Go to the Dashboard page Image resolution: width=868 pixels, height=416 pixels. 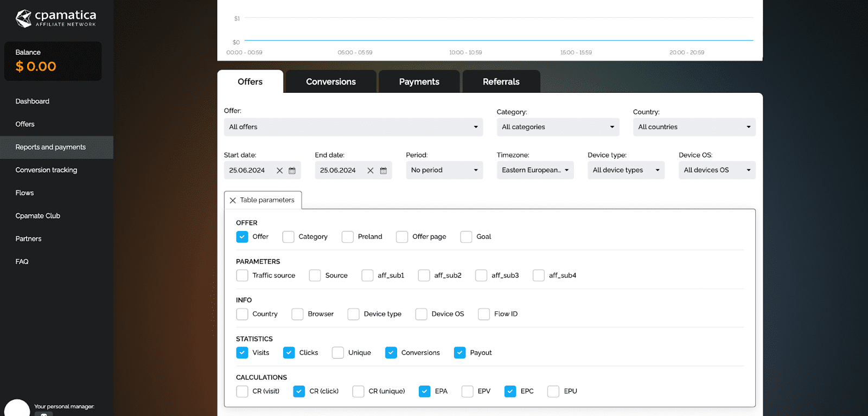(33, 101)
